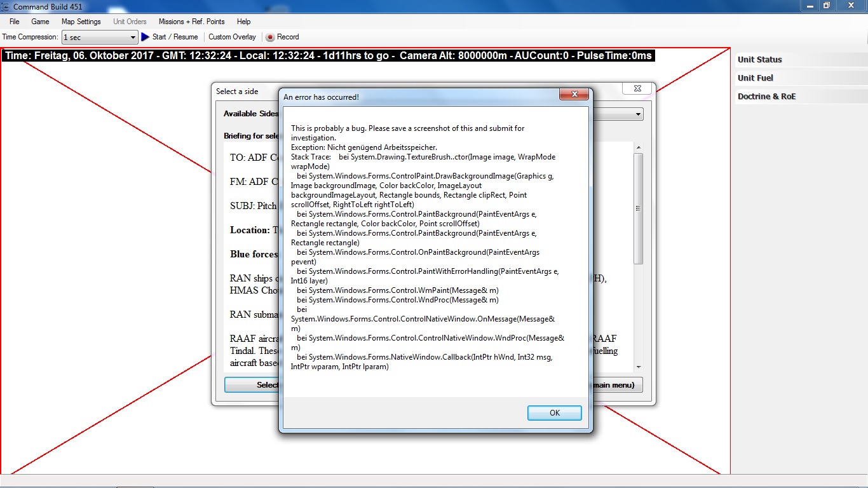Expand the Available Sides combo box
The image size is (868, 488).
638,114
